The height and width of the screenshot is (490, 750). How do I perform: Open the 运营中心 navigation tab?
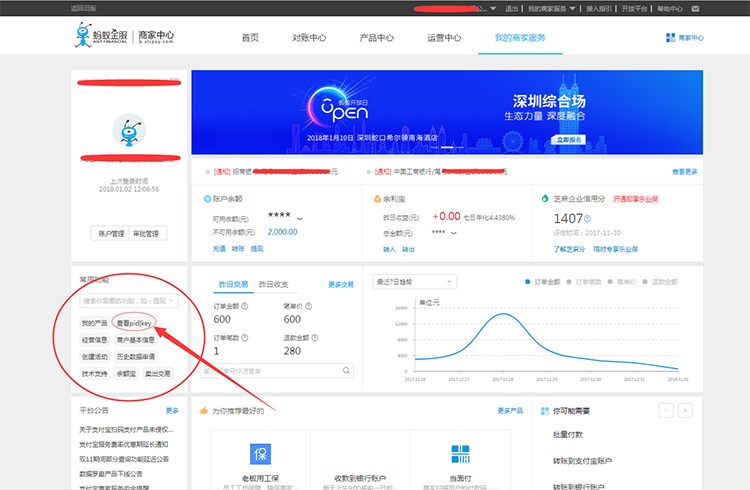(x=444, y=37)
